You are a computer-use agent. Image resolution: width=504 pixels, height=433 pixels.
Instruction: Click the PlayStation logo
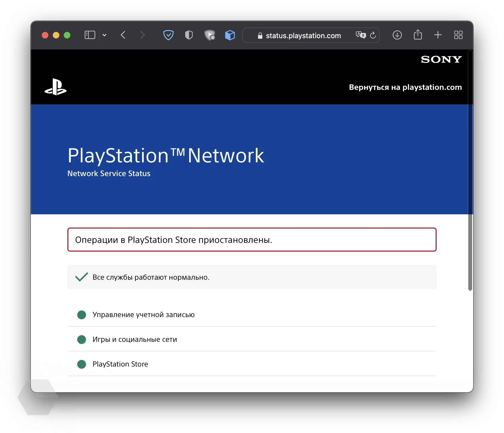56,87
